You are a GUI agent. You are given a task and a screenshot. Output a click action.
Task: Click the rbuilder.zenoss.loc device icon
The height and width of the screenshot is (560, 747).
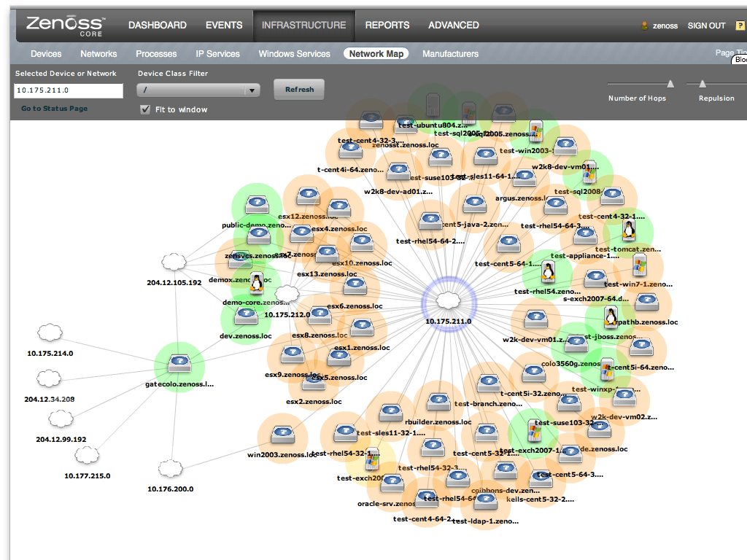[x=438, y=402]
